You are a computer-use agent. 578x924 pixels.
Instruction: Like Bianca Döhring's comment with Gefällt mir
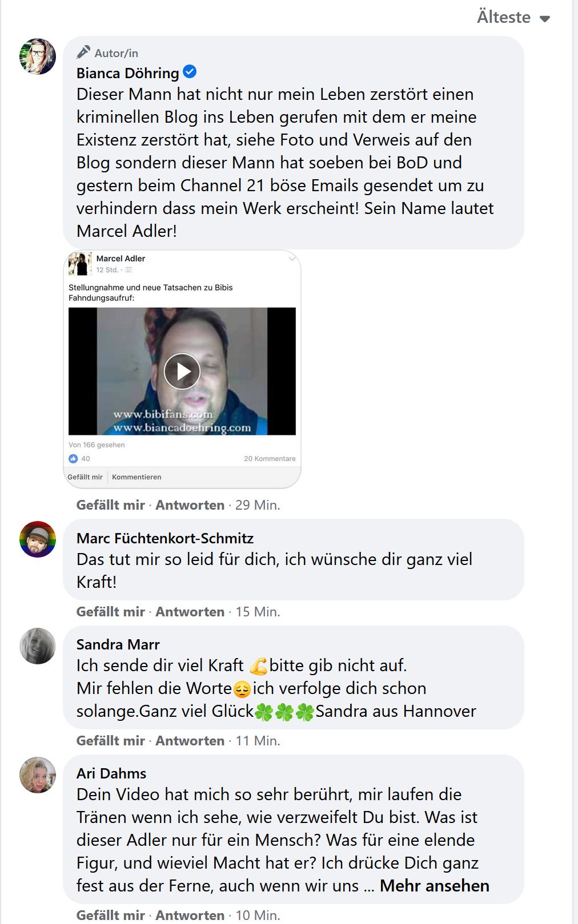[x=111, y=505]
